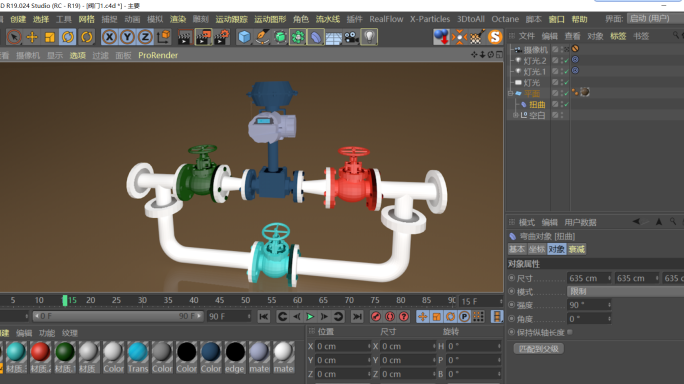Toggle enable checkmark for 灯光.1

click(567, 71)
